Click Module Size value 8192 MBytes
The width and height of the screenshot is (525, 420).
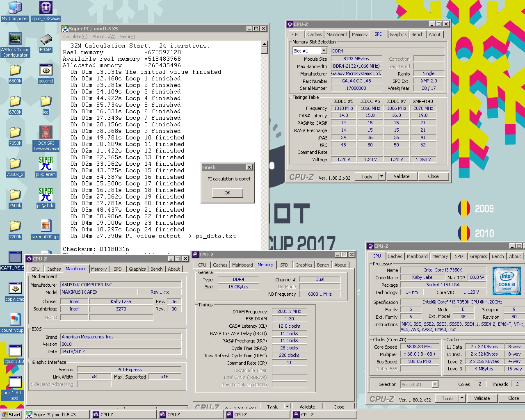tap(356, 59)
